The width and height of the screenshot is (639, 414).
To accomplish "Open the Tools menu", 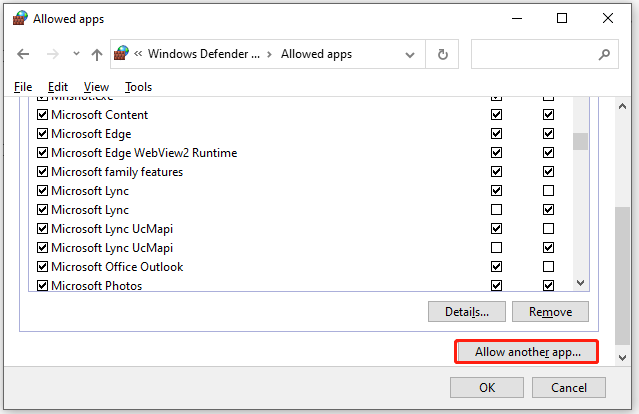I will 138,87.
